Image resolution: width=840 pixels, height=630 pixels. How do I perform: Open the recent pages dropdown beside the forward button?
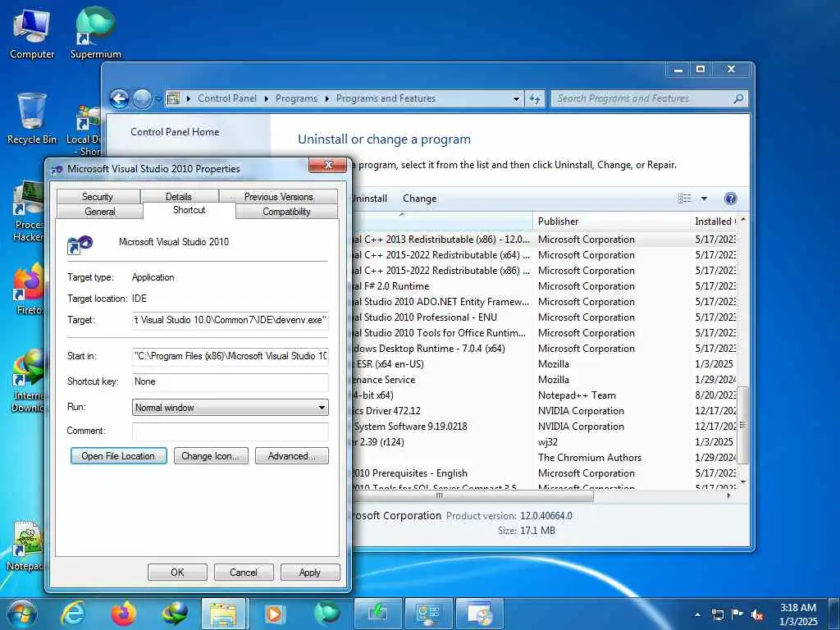tap(158, 99)
